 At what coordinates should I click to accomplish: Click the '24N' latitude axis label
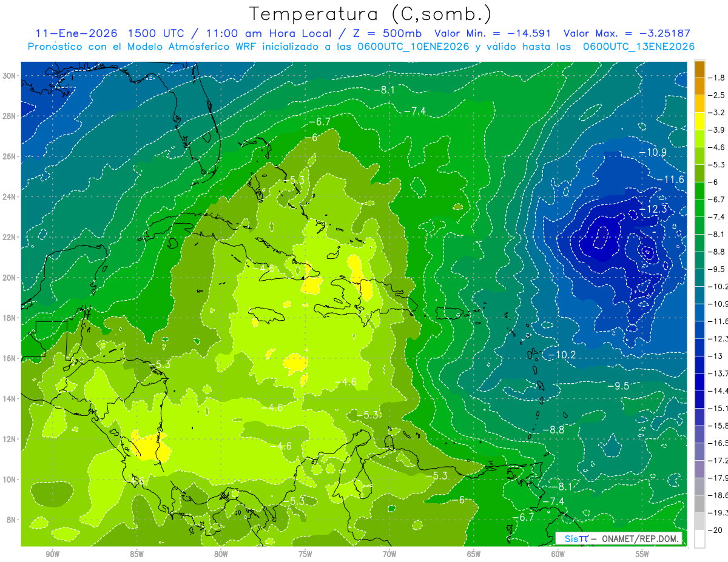(10, 197)
